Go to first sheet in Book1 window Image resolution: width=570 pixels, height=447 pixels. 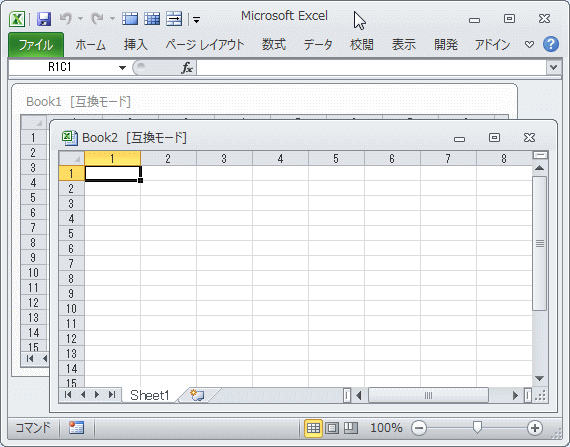point(30,359)
